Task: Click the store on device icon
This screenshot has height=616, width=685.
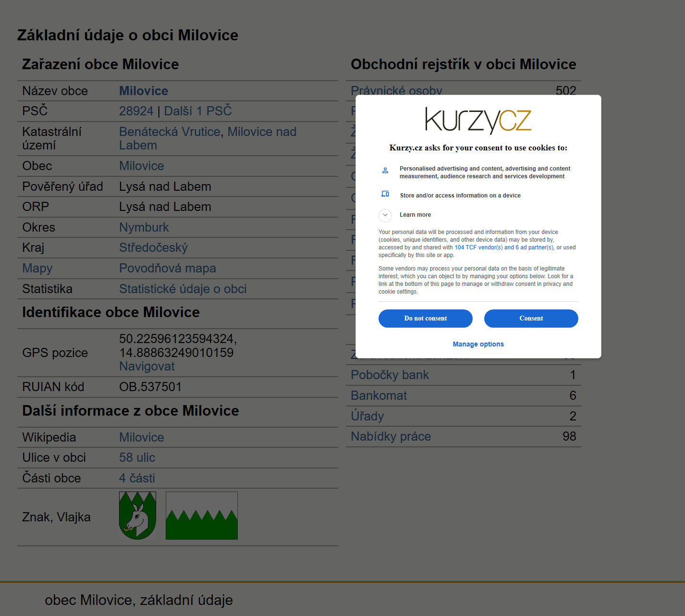Action: (x=385, y=194)
